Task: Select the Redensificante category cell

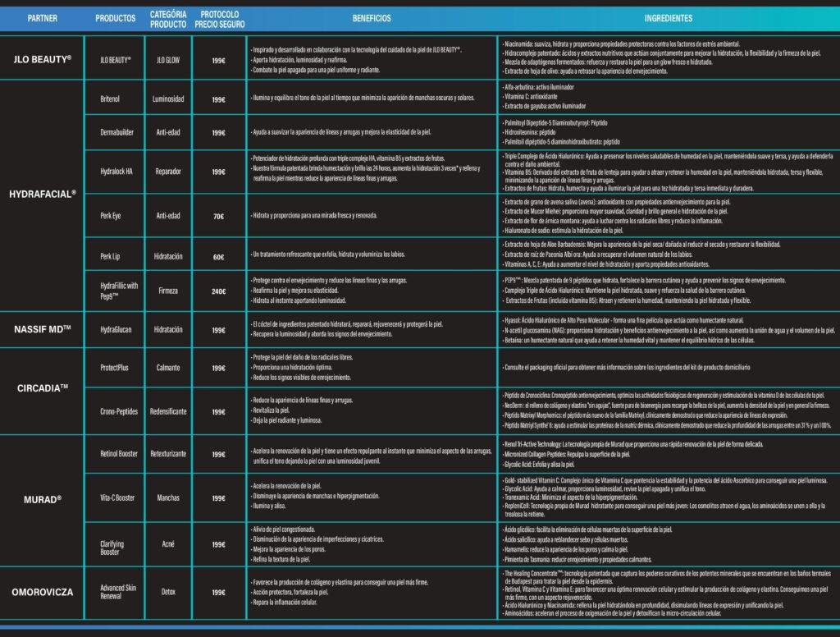Action: click(168, 411)
